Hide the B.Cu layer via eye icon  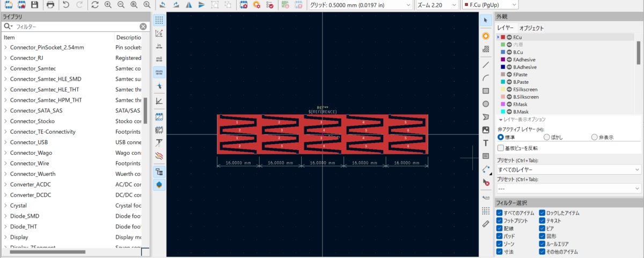pyautogui.click(x=509, y=52)
